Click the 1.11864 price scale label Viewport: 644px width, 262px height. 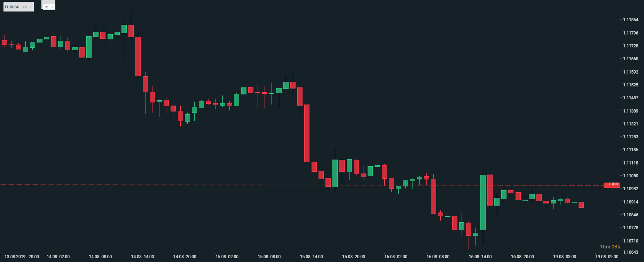coord(630,20)
